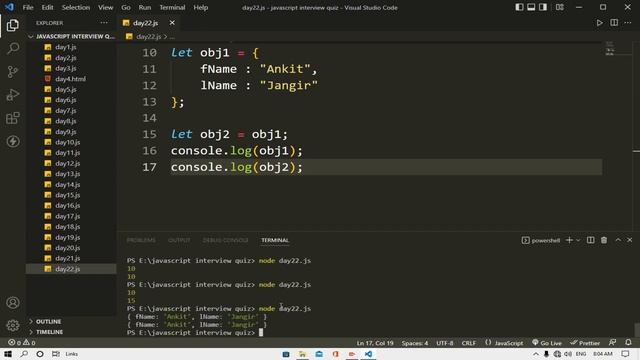
Task: Open the Go menu
Action: pos(126,7)
